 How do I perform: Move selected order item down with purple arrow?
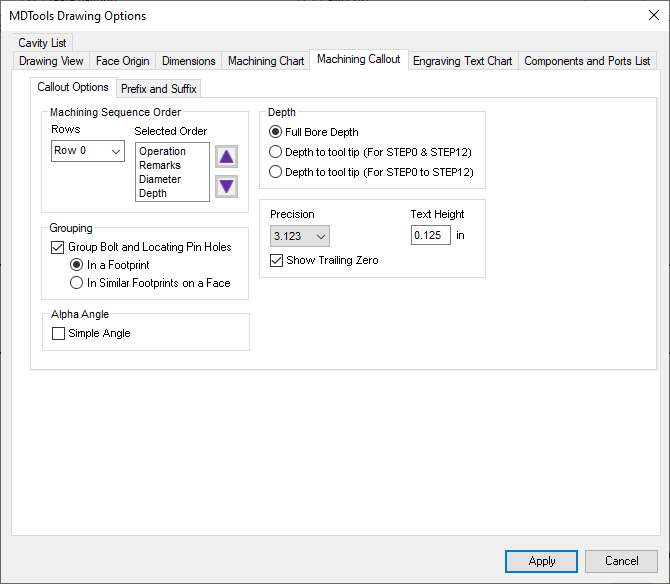pos(226,187)
